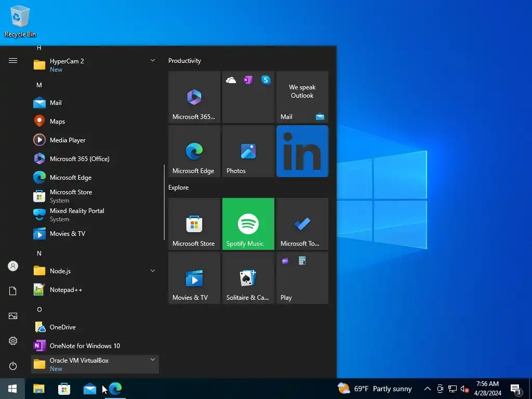Screen dimensions: 532x399
Task: Open Notepad++ from the app list
Action: (95, 289)
